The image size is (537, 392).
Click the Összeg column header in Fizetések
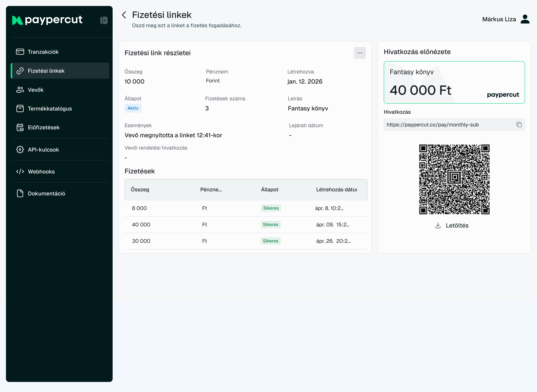140,189
